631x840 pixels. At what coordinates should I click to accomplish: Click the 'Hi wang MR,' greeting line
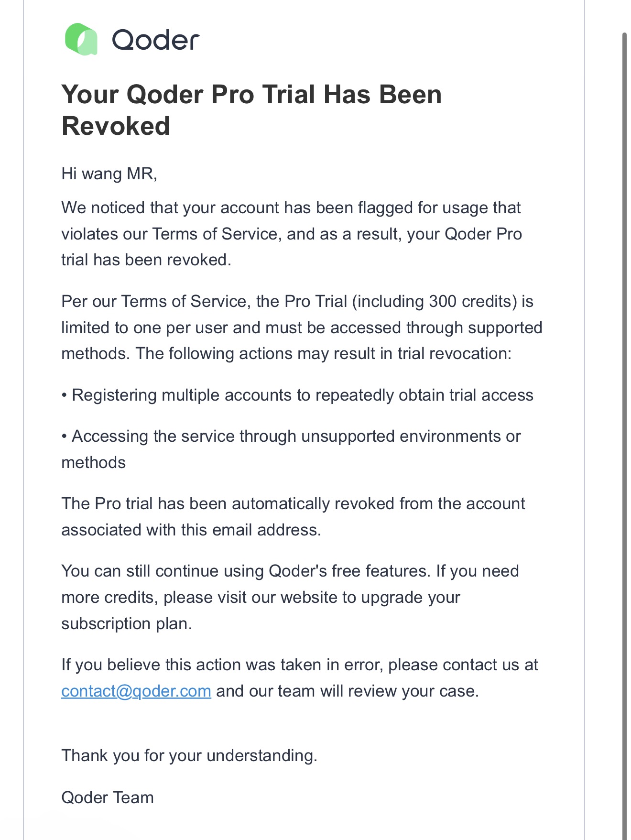[x=109, y=174]
